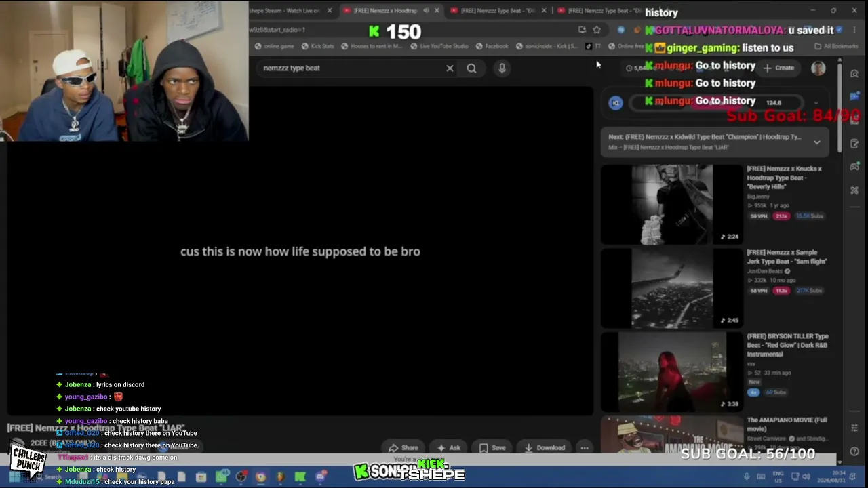Image resolution: width=868 pixels, height=488 pixels.
Task: Close the Tshepe Stream browser tab
Action: (x=330, y=10)
